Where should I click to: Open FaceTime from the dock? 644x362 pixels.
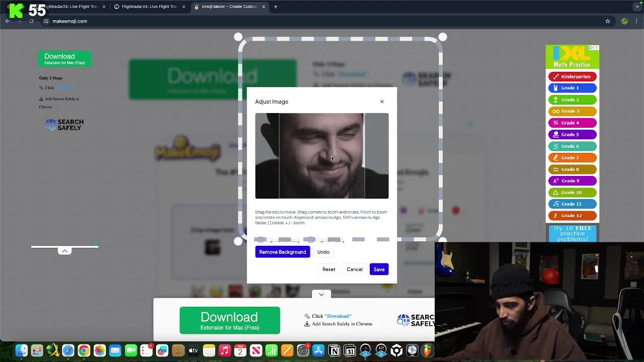click(131, 350)
